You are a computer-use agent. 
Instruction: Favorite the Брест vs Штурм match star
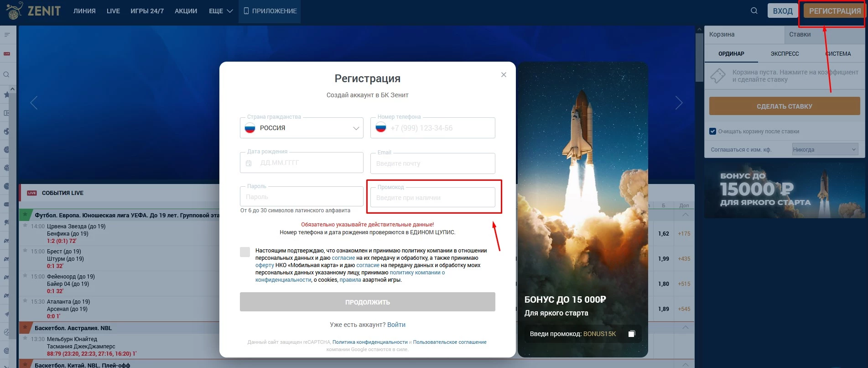[25, 251]
